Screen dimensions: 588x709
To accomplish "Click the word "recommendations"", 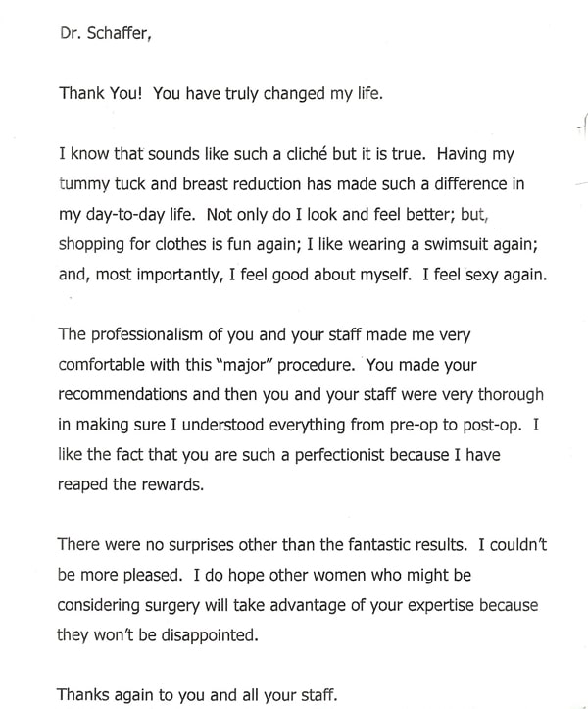I will pyautogui.click(x=122, y=394).
